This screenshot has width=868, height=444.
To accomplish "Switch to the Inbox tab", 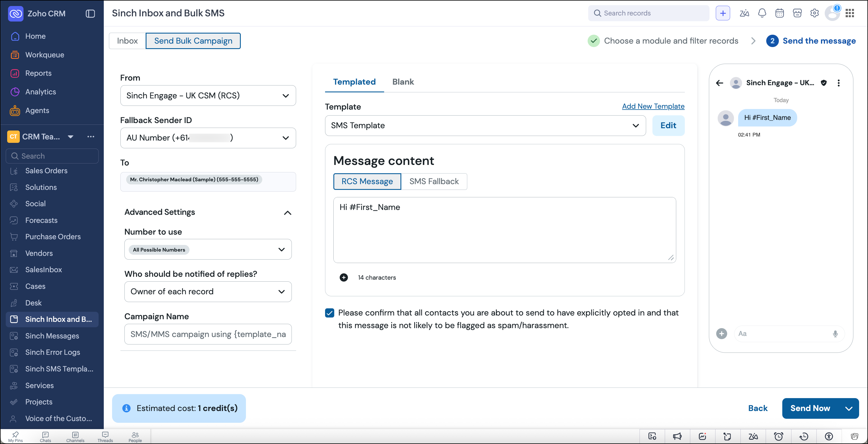I will pyautogui.click(x=127, y=41).
